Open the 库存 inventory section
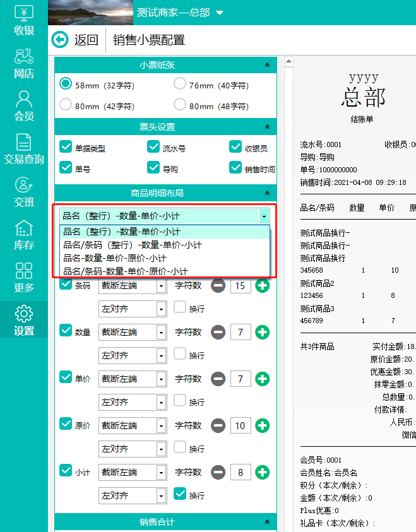This screenshot has width=416, height=532. point(24,235)
